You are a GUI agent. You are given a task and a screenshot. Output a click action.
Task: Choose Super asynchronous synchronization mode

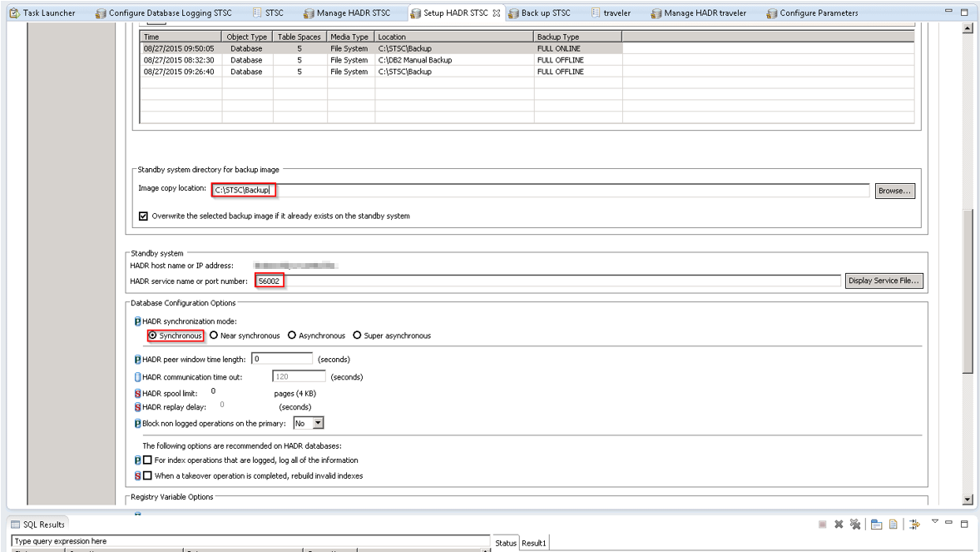[357, 336]
